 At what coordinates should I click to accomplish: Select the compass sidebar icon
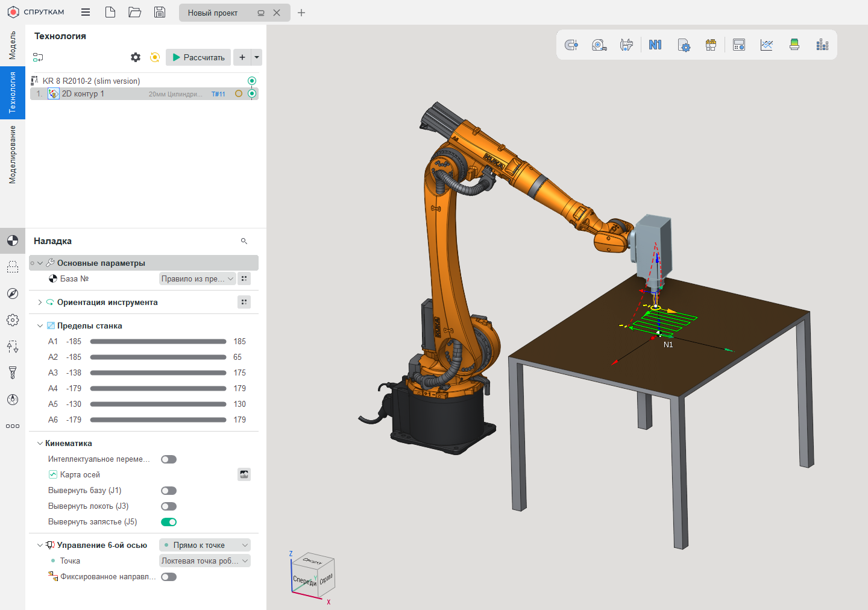pos(13,294)
